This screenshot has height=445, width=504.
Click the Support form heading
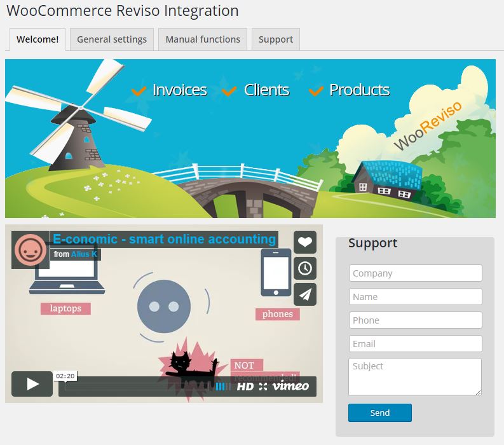[373, 243]
